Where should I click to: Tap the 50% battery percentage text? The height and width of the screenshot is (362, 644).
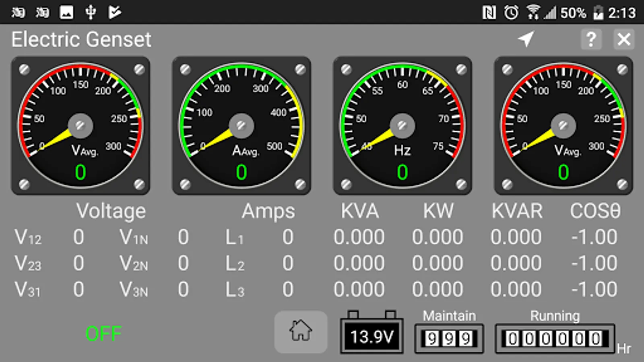573,13
